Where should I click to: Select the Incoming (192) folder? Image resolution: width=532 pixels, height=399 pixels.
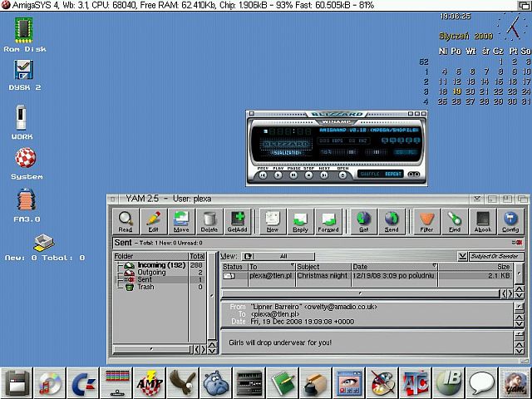(160, 265)
